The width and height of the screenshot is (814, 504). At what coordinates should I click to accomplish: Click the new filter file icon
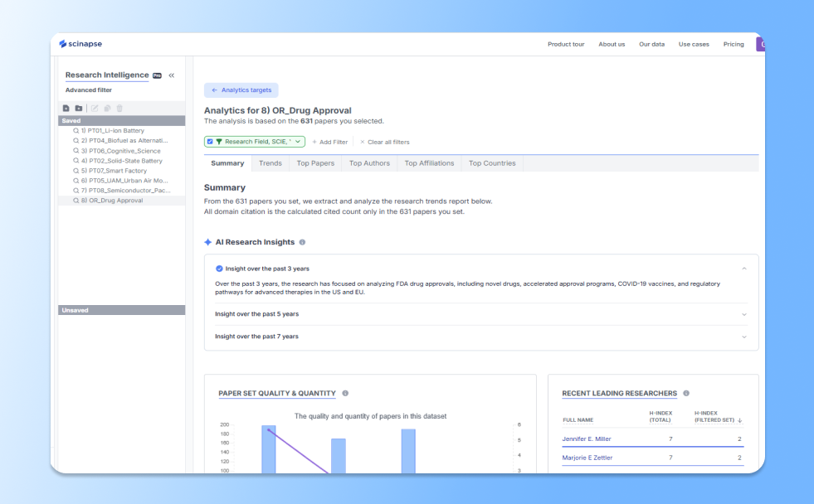point(66,109)
